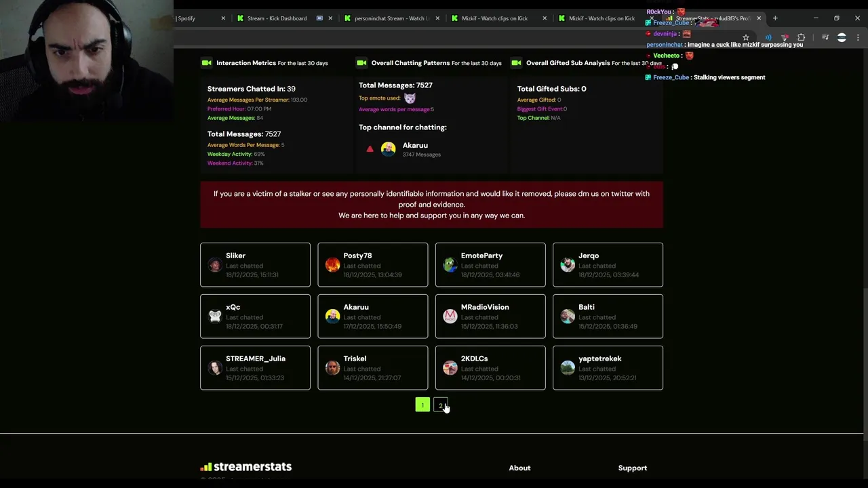Open the STREAMER_Julia streamer card
The width and height of the screenshot is (868, 488).
[x=255, y=368]
